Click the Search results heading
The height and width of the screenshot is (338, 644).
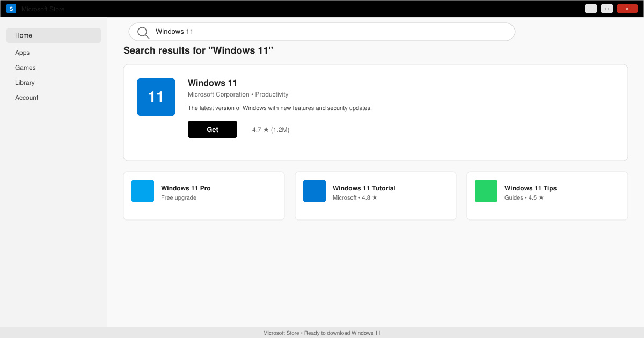[x=199, y=50]
